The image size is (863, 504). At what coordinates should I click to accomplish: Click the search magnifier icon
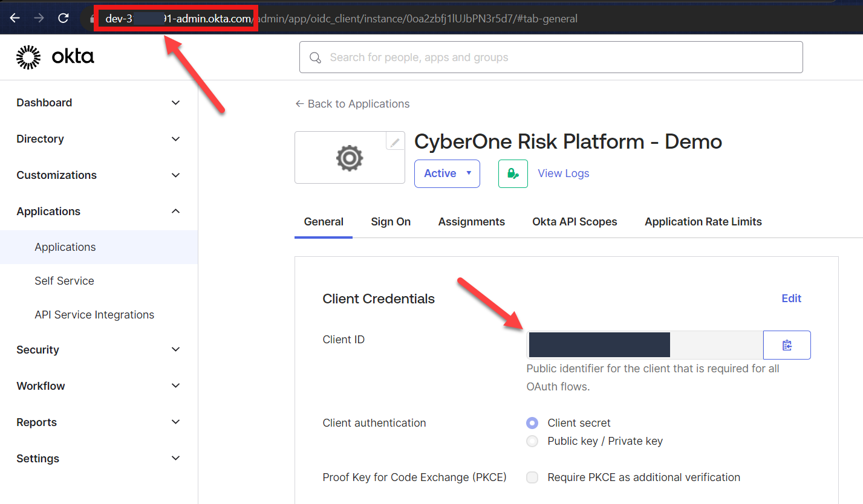pyautogui.click(x=315, y=58)
